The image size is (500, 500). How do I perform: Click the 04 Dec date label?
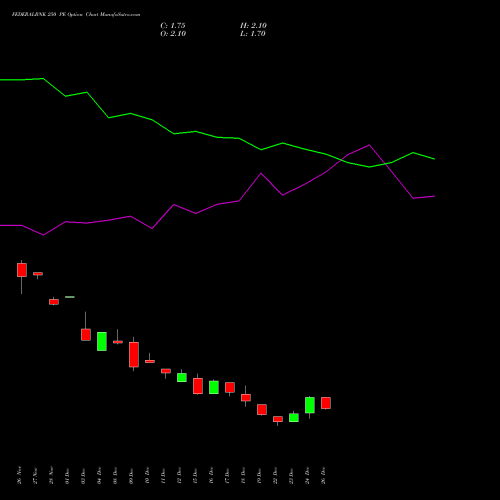(99, 476)
